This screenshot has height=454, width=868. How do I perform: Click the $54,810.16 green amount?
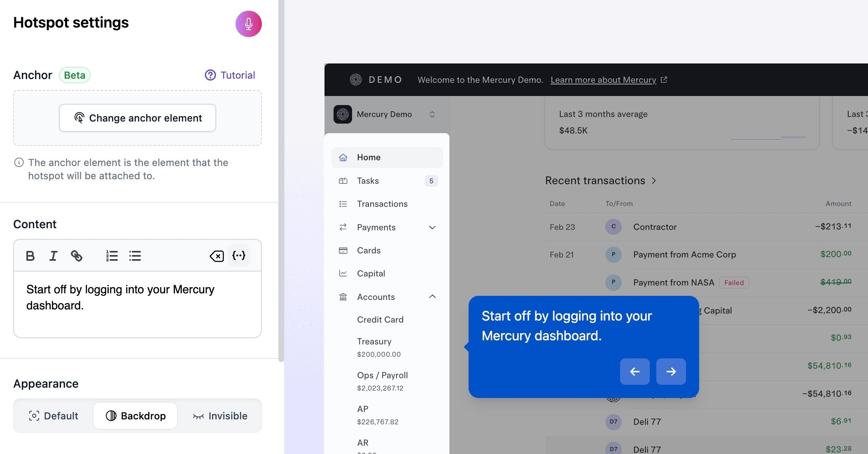pyautogui.click(x=829, y=365)
